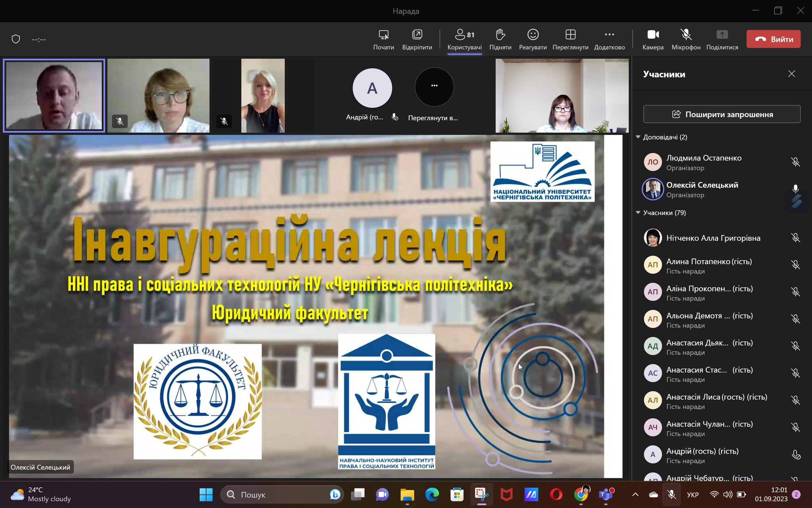Image resolution: width=812 pixels, height=508 pixels.
Task: Click the woman in white room video tile
Action: 562,95
